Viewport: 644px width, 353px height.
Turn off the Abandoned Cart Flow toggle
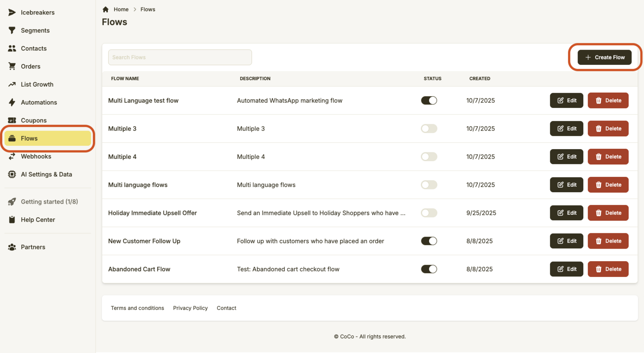pyautogui.click(x=429, y=269)
